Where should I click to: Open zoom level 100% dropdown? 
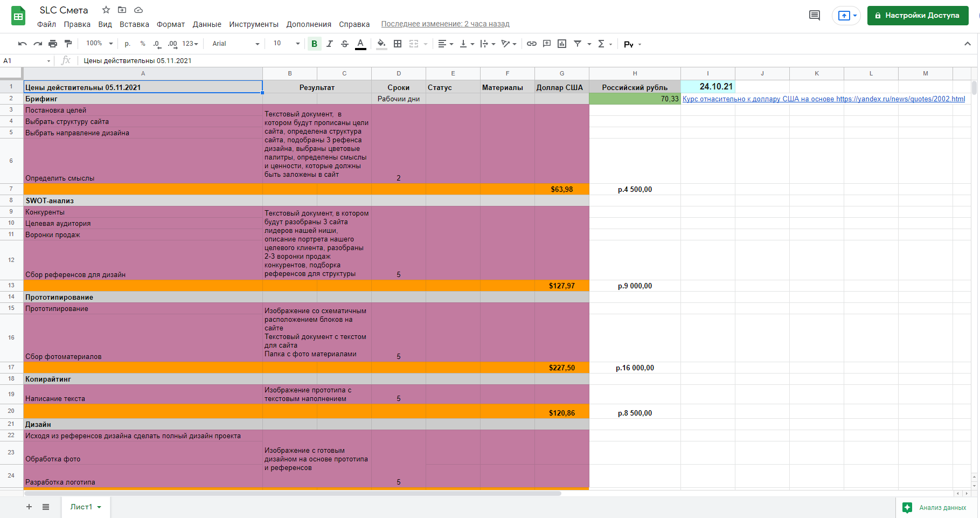point(99,44)
